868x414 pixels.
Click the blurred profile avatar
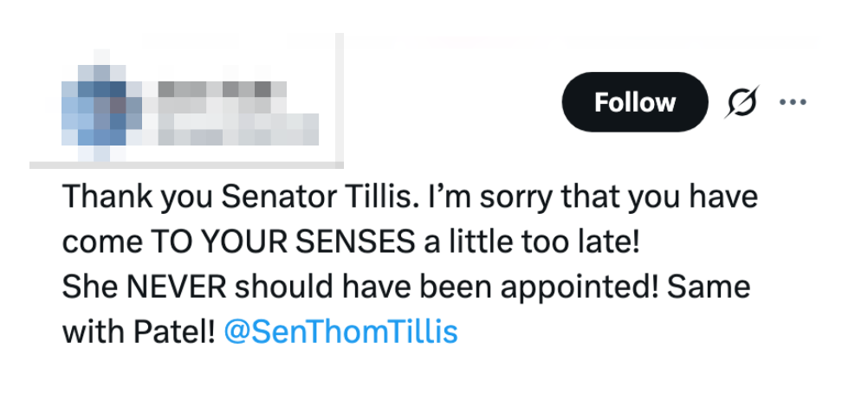[x=92, y=113]
